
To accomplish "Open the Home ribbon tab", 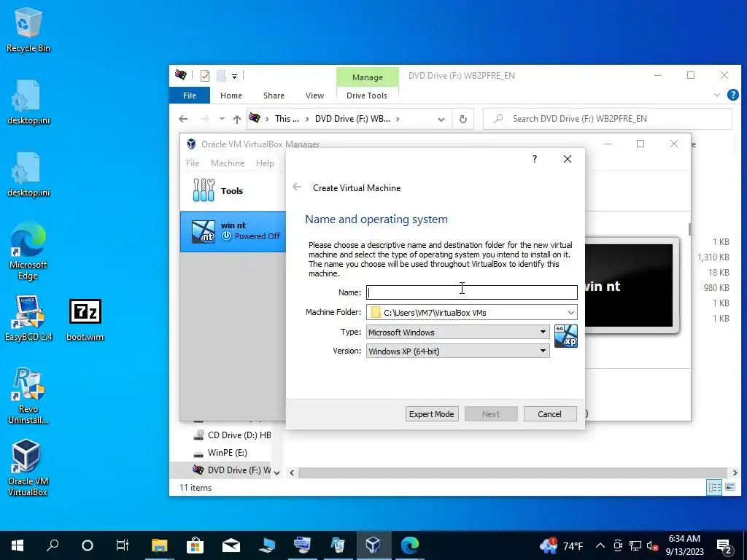I will (x=231, y=96).
